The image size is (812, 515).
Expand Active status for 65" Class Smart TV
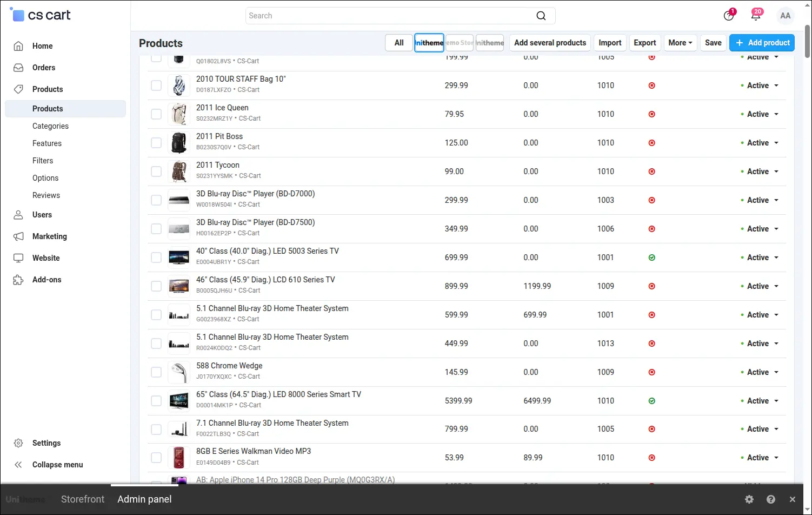click(760, 401)
